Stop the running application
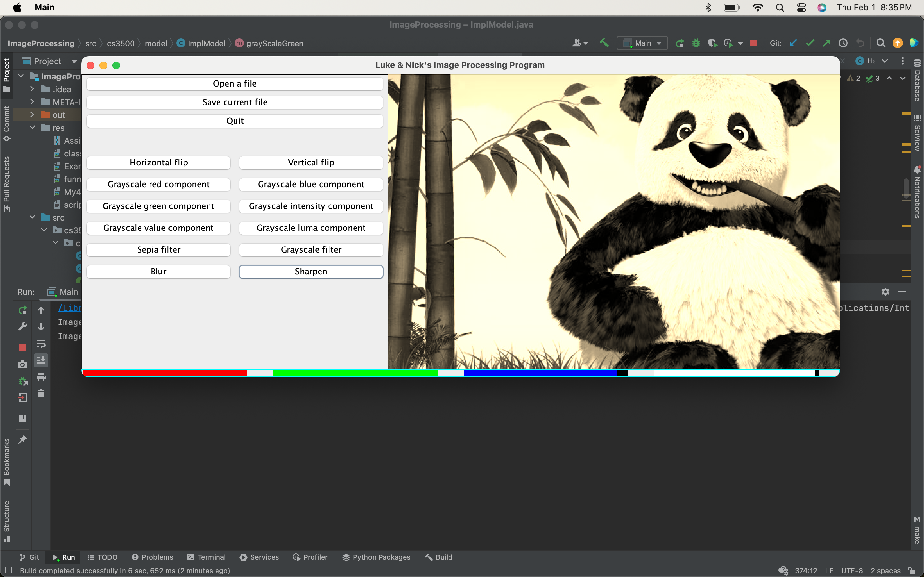924x577 pixels. [753, 43]
